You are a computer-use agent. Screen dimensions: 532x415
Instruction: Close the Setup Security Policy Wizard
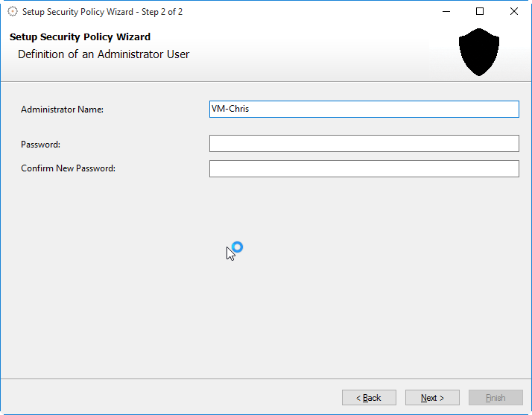(x=514, y=12)
